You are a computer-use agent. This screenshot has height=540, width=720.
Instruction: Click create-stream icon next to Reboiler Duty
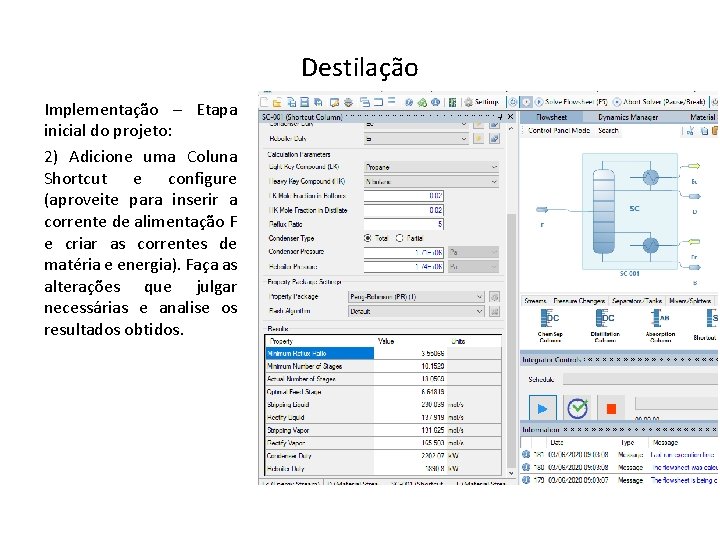(478, 139)
